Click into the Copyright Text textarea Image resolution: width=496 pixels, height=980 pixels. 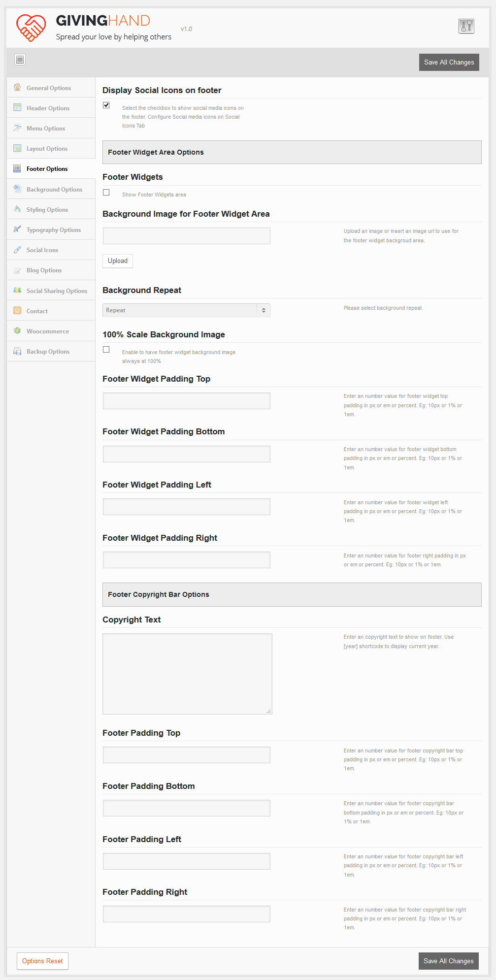187,673
